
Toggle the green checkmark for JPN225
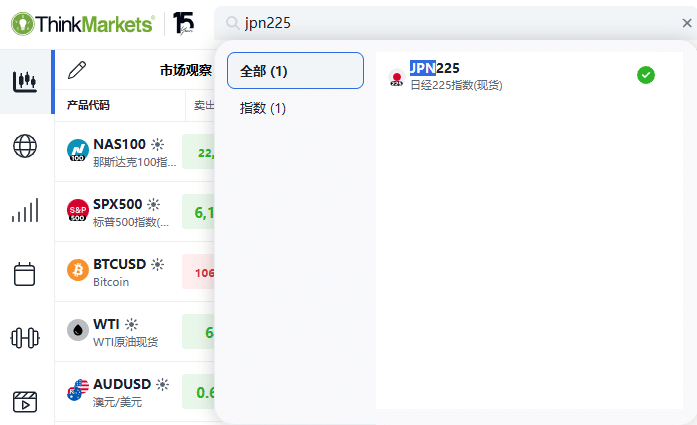coord(646,75)
